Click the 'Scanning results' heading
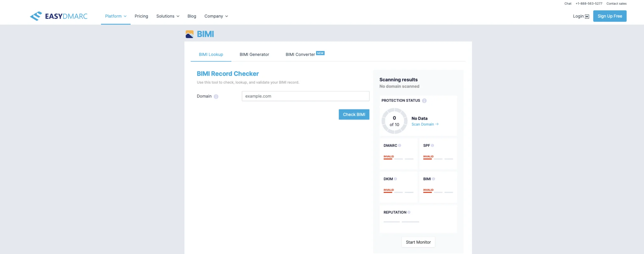The image size is (644, 254). coord(398,80)
